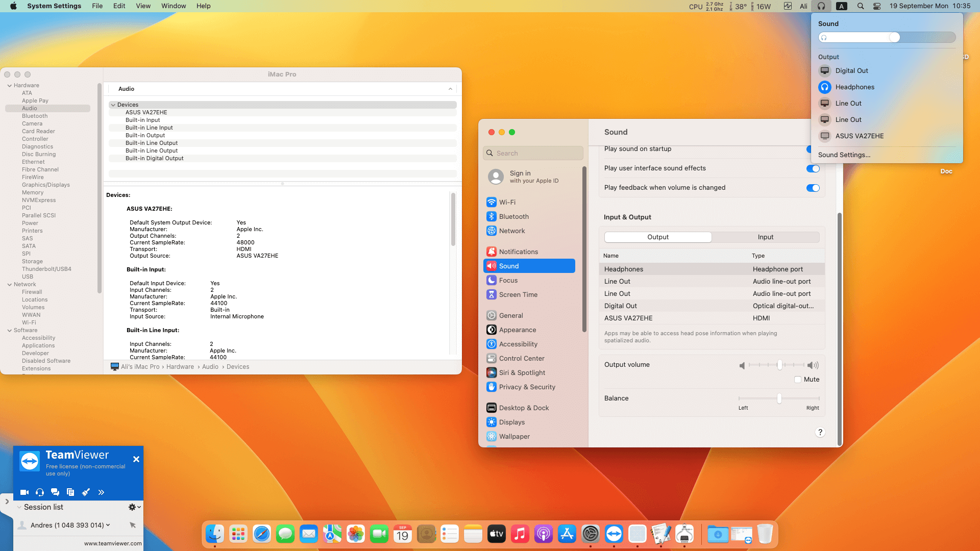
Task: Click the Output volume slider
Action: coord(779,365)
